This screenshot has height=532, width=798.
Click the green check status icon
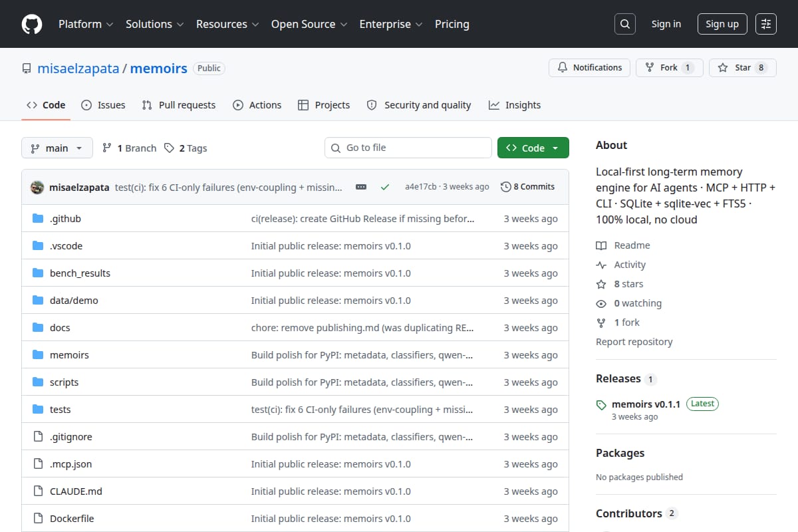pos(385,187)
